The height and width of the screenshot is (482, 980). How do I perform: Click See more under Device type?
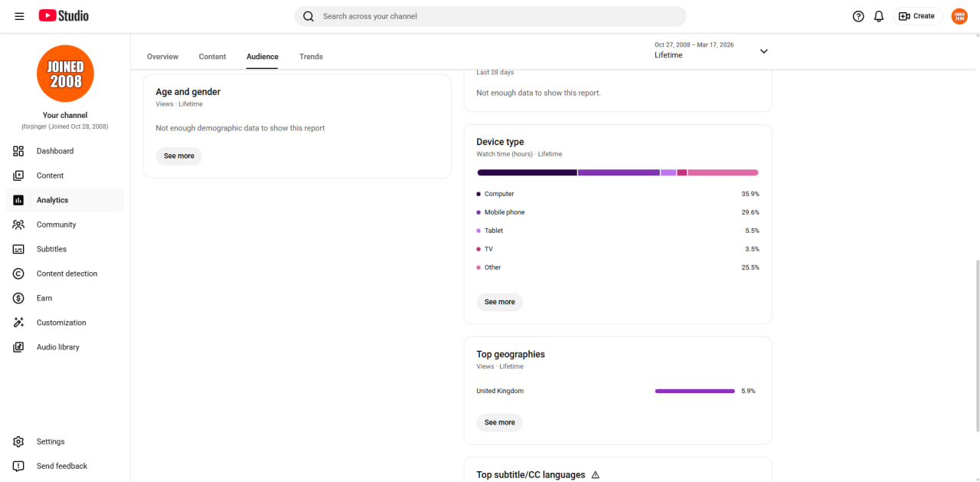click(500, 302)
